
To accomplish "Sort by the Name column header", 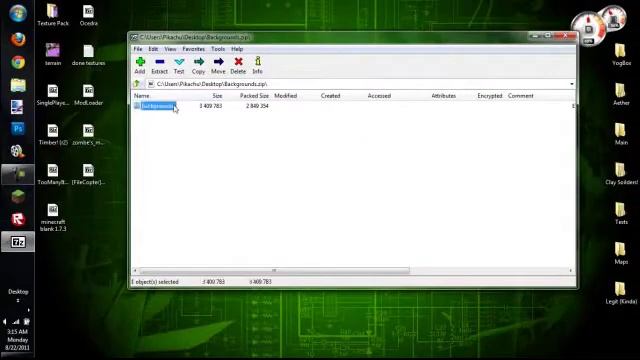I will (142, 96).
